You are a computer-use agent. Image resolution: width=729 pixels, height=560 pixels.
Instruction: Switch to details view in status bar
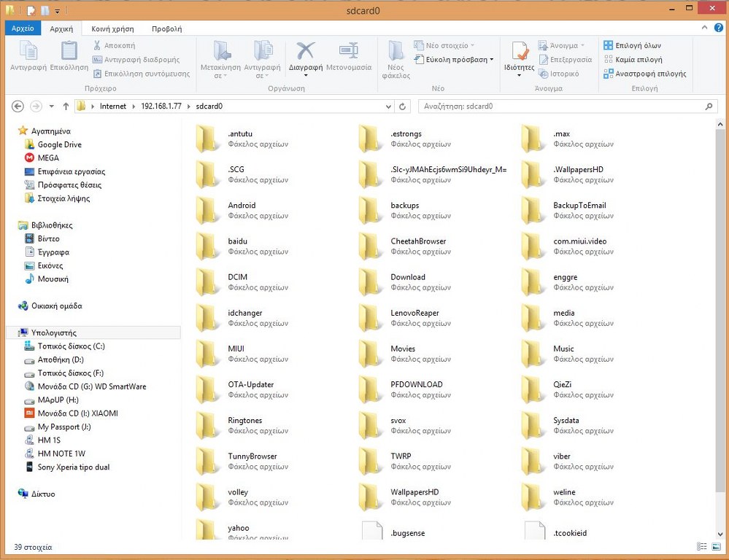703,547
